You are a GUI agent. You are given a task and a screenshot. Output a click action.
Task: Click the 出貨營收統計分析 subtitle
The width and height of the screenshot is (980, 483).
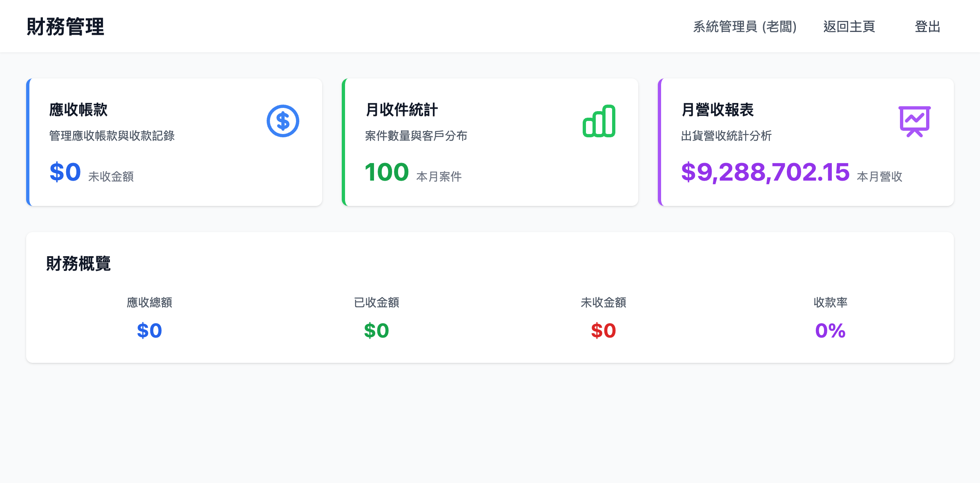[727, 136]
